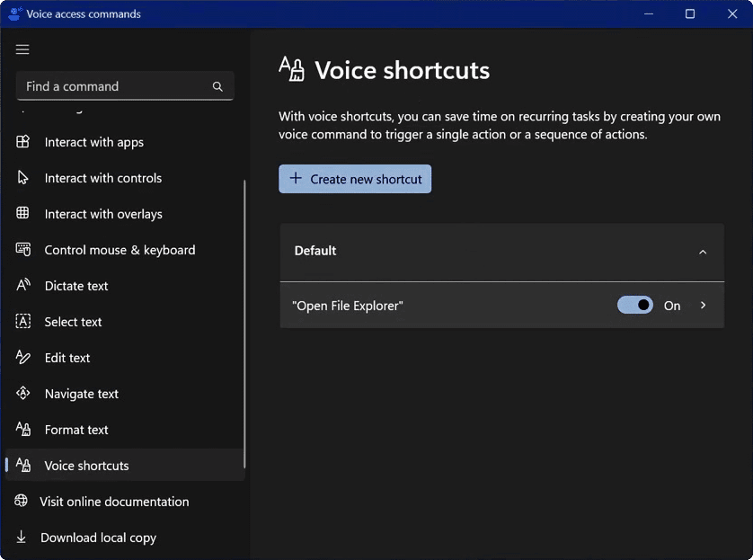This screenshot has width=753, height=560.
Task: Click the Download local copy icon
Action: (22, 538)
